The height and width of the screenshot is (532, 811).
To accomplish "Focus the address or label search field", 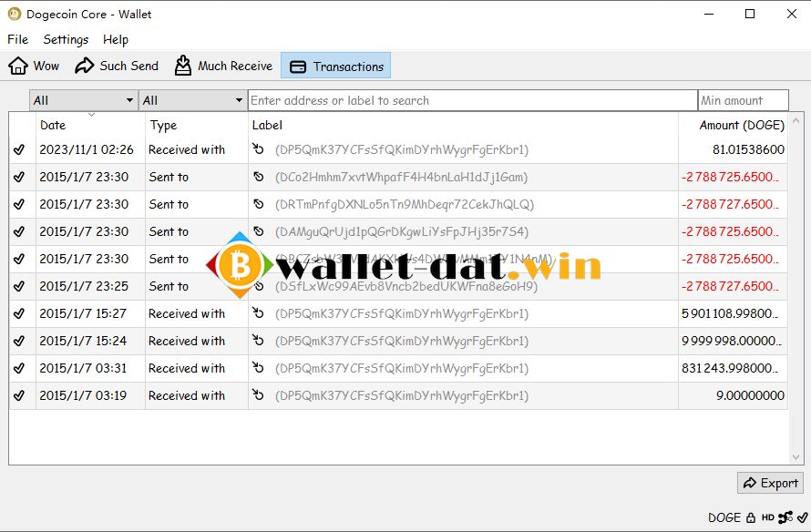I will click(473, 100).
